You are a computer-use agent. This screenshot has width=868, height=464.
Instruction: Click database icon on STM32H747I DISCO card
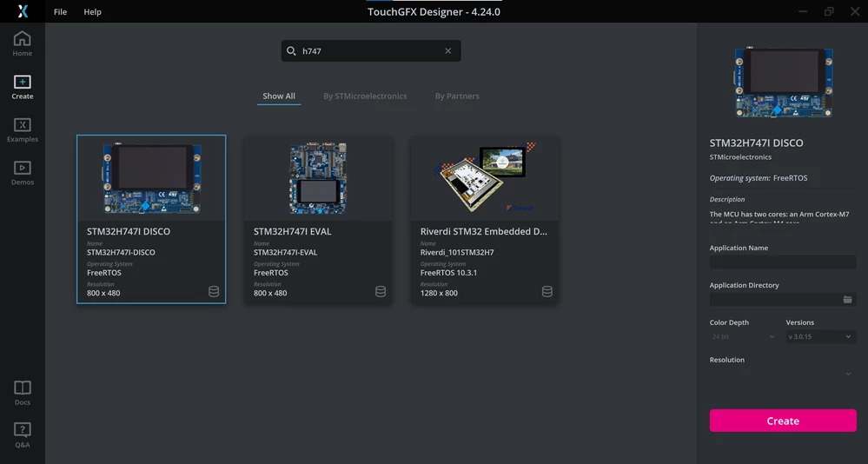(x=214, y=292)
